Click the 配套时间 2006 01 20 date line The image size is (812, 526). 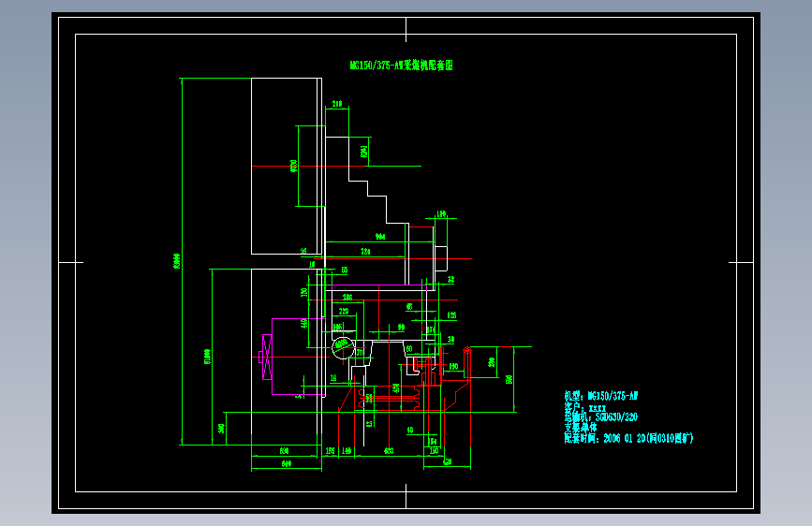click(x=628, y=439)
